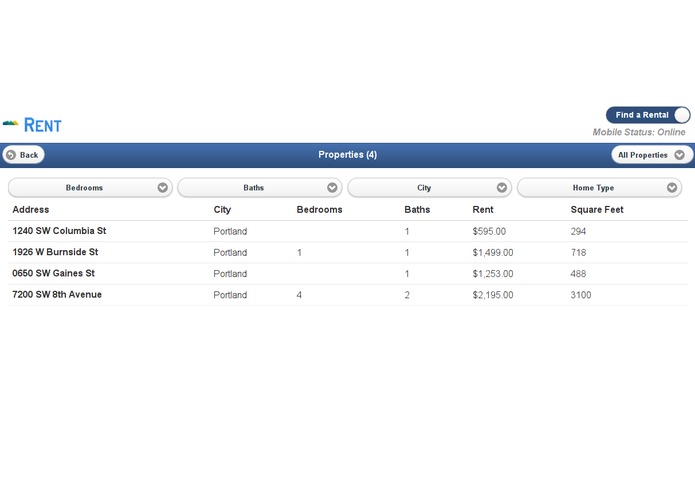Click the $1,253.00 rent value
Screen dimensions: 695x494
493,274
